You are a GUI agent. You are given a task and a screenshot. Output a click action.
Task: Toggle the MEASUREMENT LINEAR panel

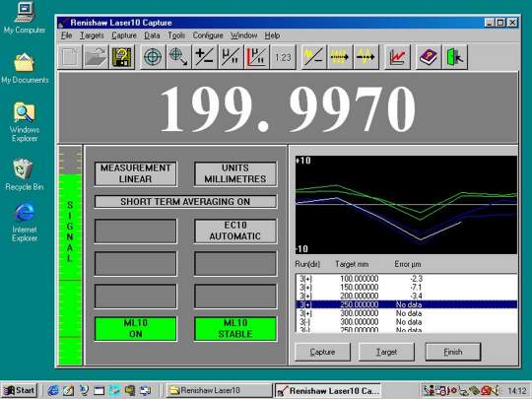135,173
